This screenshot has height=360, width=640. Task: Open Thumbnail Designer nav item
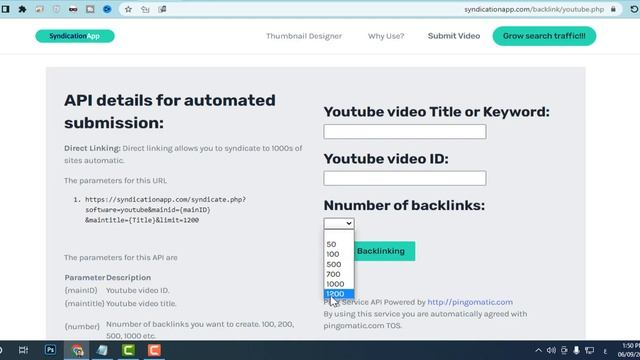click(x=304, y=36)
